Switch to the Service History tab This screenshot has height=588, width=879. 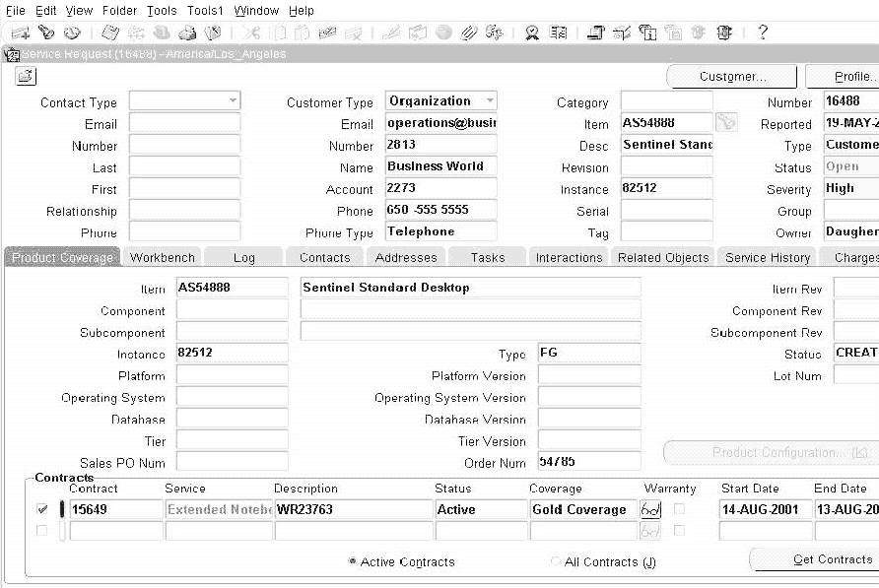click(x=768, y=257)
